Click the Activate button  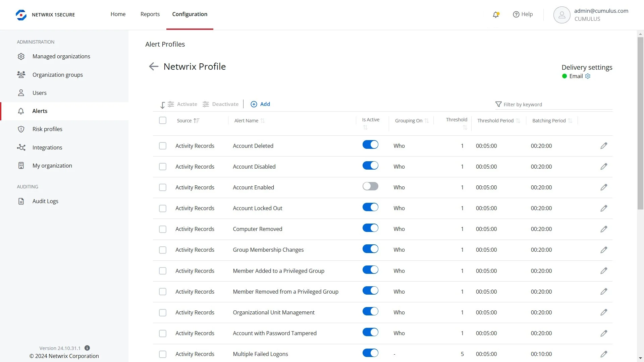click(x=182, y=104)
